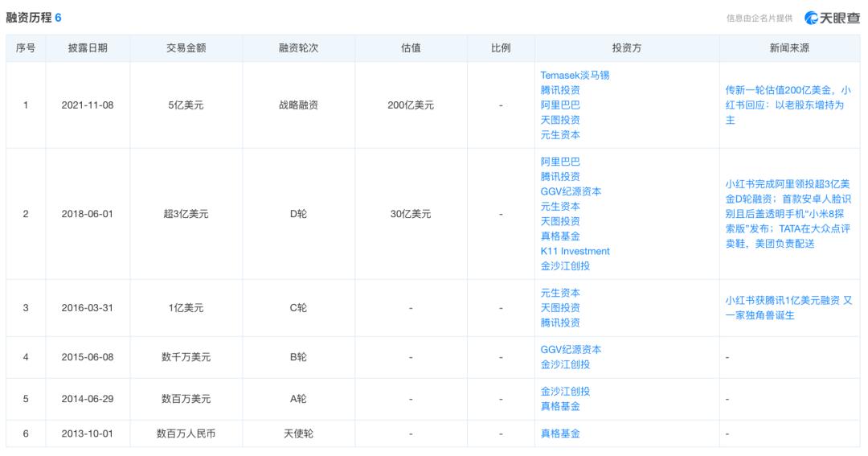Open 腾讯投资 link in the C轮 row
This screenshot has width=868, height=456.
(x=560, y=322)
